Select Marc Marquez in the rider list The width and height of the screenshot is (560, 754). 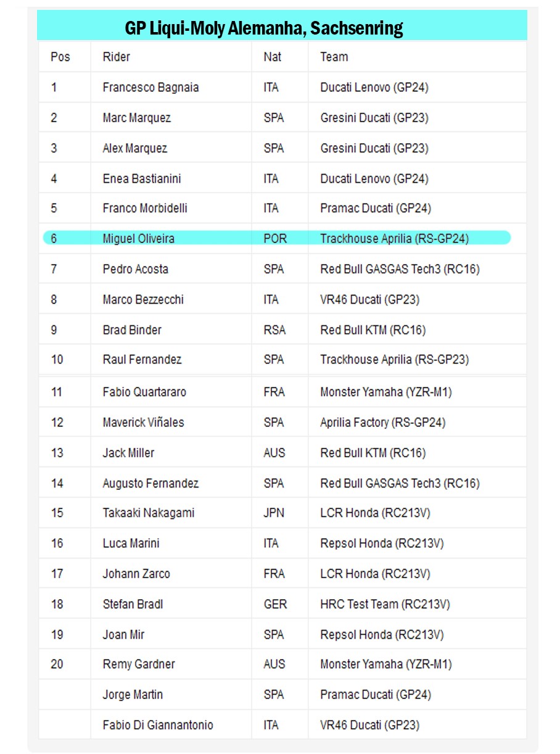(x=136, y=118)
